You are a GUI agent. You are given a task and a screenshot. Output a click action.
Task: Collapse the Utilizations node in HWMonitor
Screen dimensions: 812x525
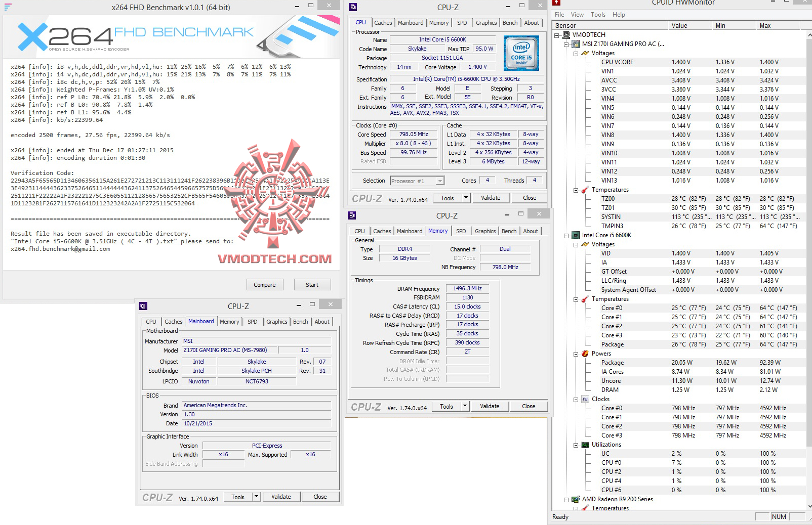click(x=576, y=445)
